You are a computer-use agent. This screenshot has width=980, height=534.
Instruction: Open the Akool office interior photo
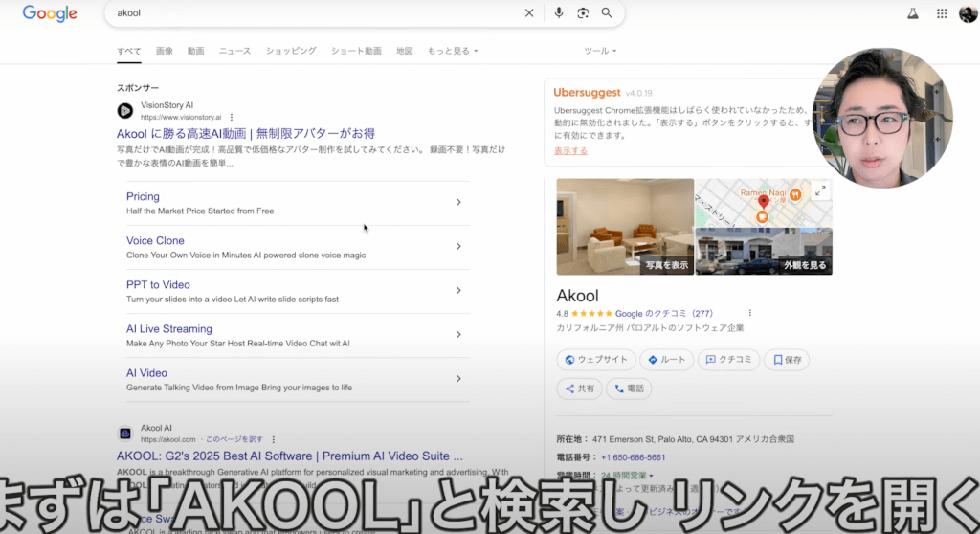(x=625, y=227)
